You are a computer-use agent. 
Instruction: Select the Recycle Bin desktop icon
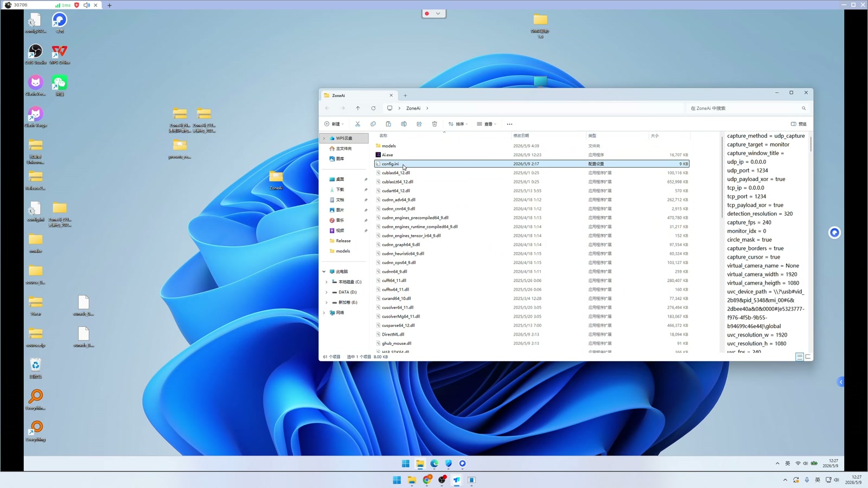[35, 368]
